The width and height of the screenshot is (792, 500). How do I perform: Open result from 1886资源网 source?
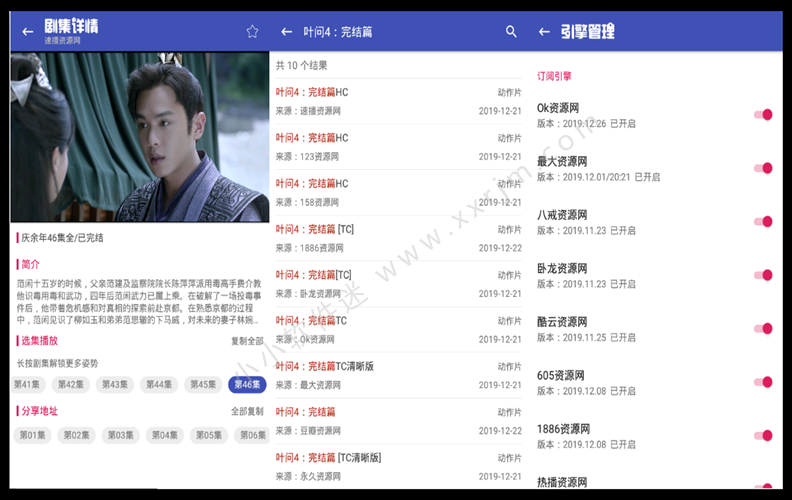tap(399, 238)
